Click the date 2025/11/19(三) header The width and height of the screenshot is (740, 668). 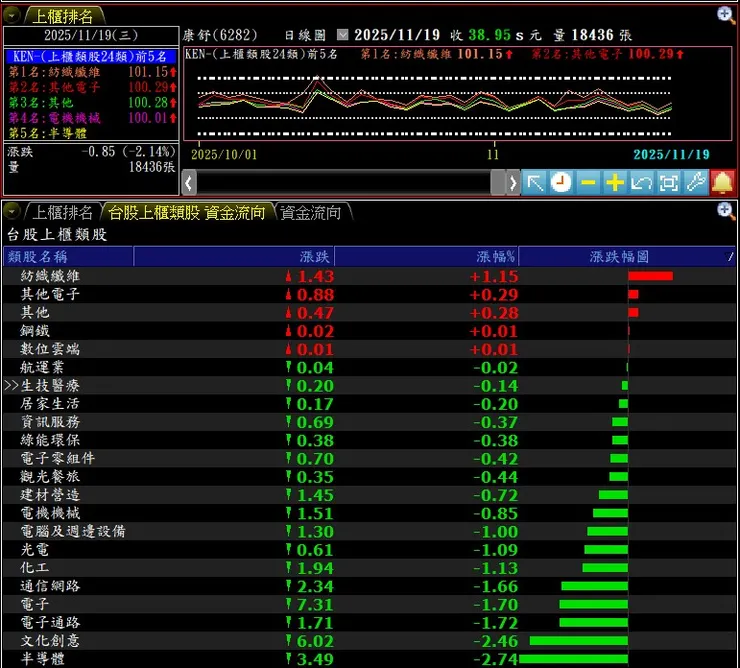pyautogui.click(x=91, y=35)
